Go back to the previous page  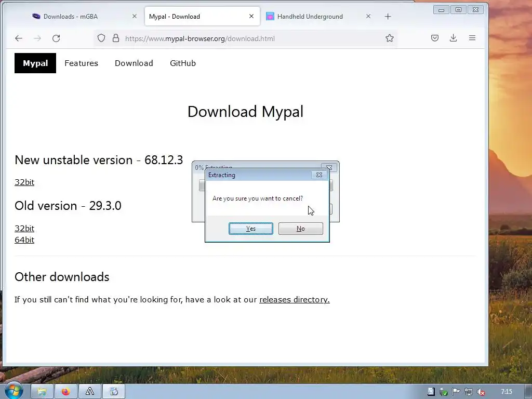point(19,38)
